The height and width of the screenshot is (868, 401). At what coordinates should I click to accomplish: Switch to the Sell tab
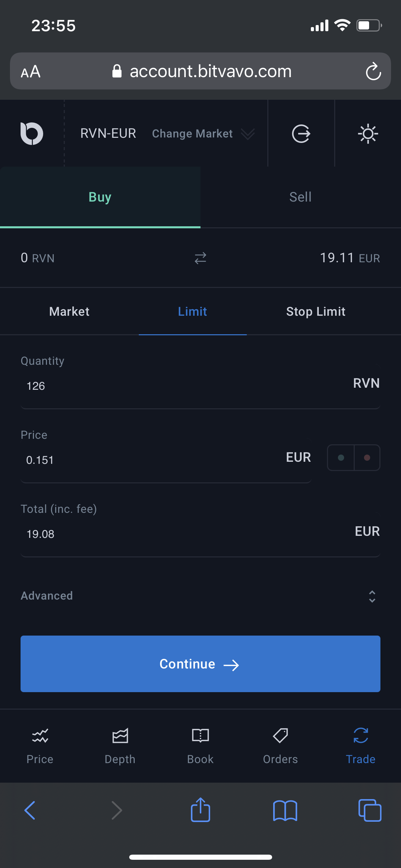[301, 197]
